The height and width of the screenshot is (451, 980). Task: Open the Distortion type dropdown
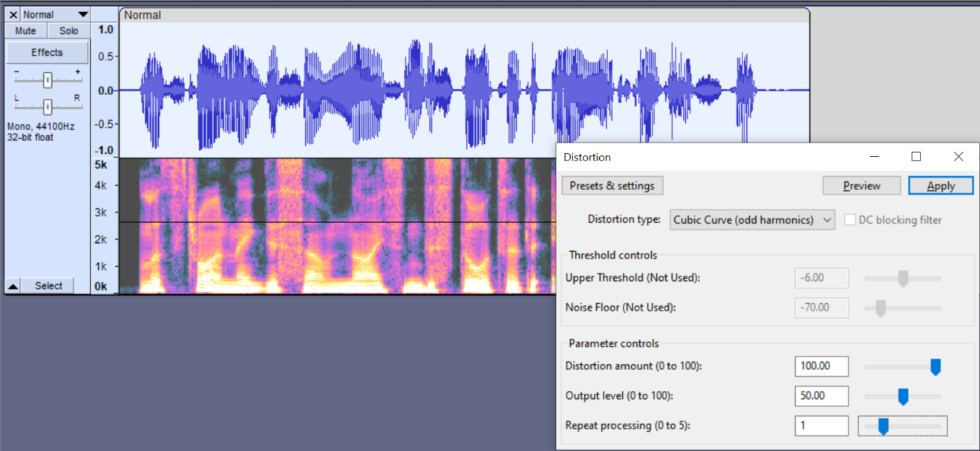coord(751,219)
